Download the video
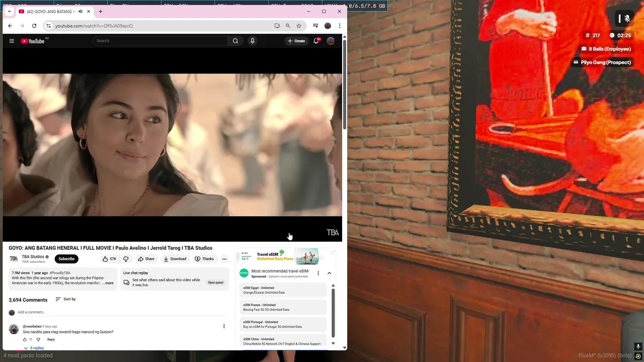The image size is (644, 362). [175, 259]
